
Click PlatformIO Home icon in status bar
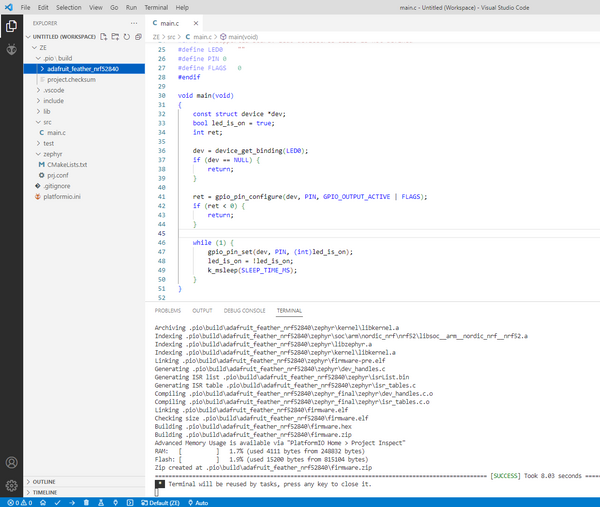(x=43, y=503)
